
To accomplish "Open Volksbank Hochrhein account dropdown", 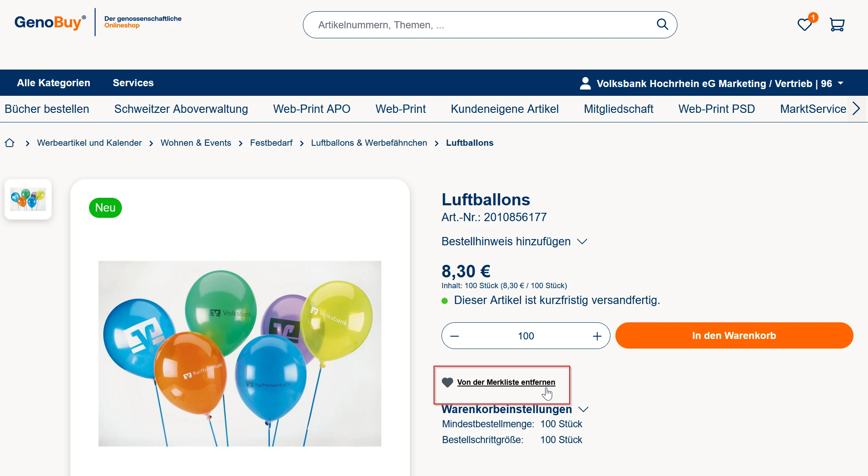I will point(712,83).
